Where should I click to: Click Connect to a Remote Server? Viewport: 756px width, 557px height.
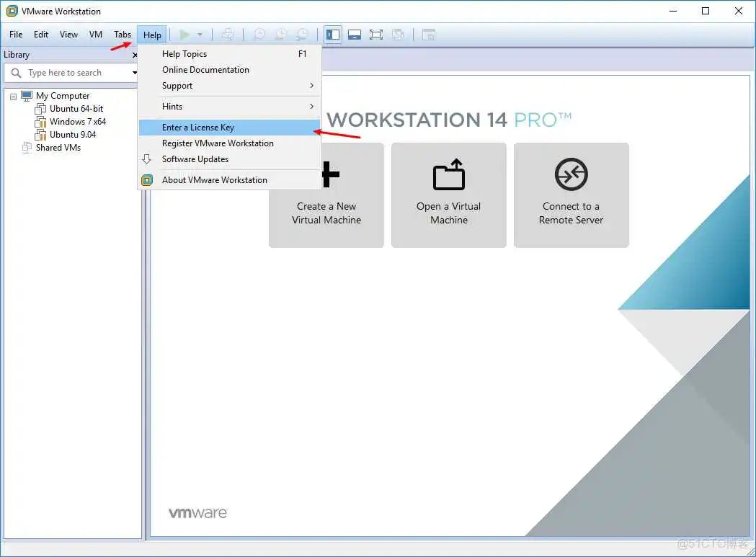click(x=571, y=195)
